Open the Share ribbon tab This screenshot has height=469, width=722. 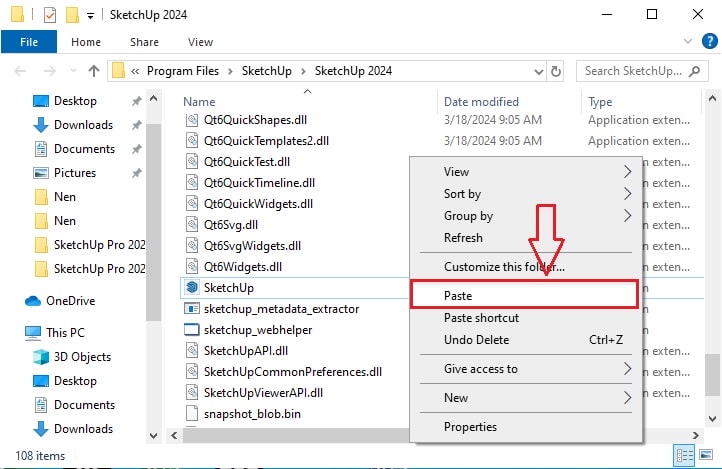[x=144, y=42]
